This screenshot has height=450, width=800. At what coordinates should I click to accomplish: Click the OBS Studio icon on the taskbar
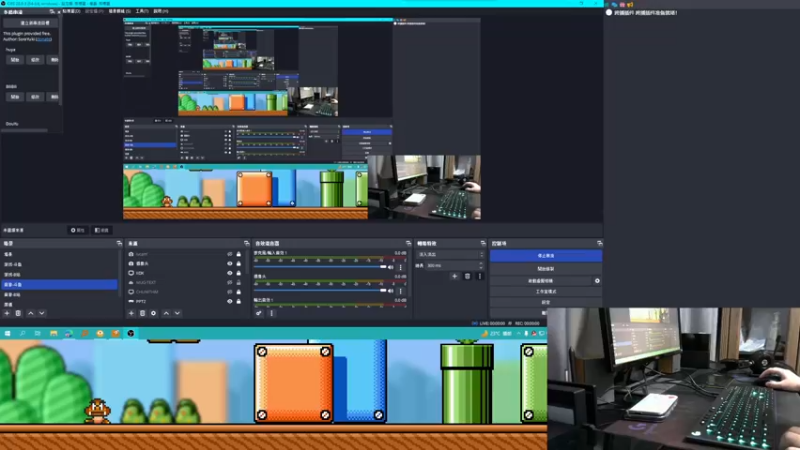[x=131, y=333]
